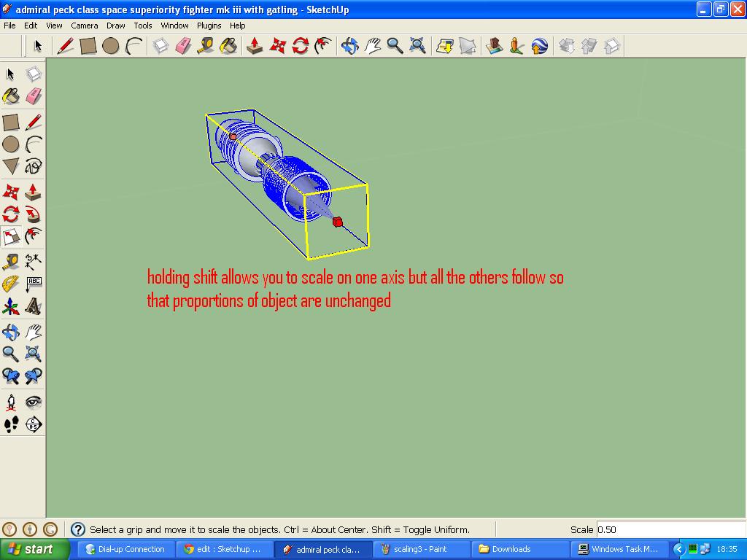Switch to edit : Sketchup Chrome taskbar window
Viewport: 747px width, 560px height.
(x=223, y=549)
